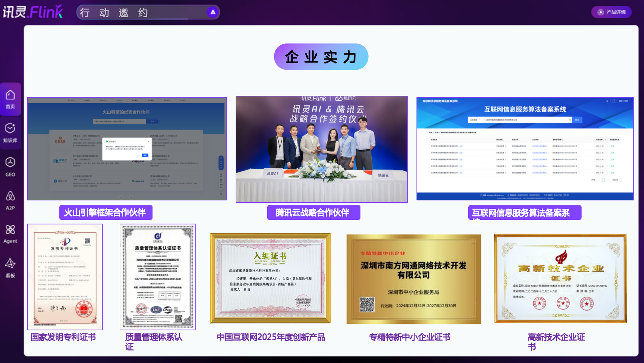Open 产品详情 product details button
The image size is (644, 363).
[x=611, y=12]
